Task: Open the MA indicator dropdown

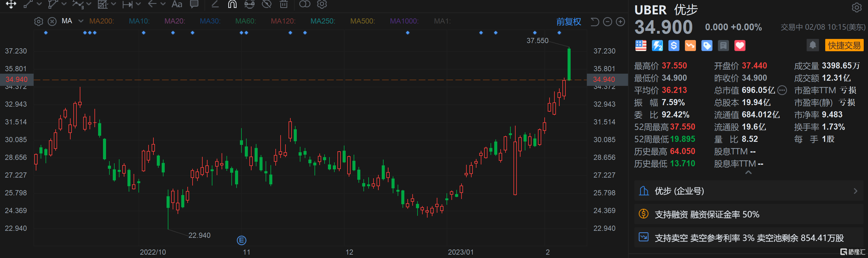Action: click(81, 21)
